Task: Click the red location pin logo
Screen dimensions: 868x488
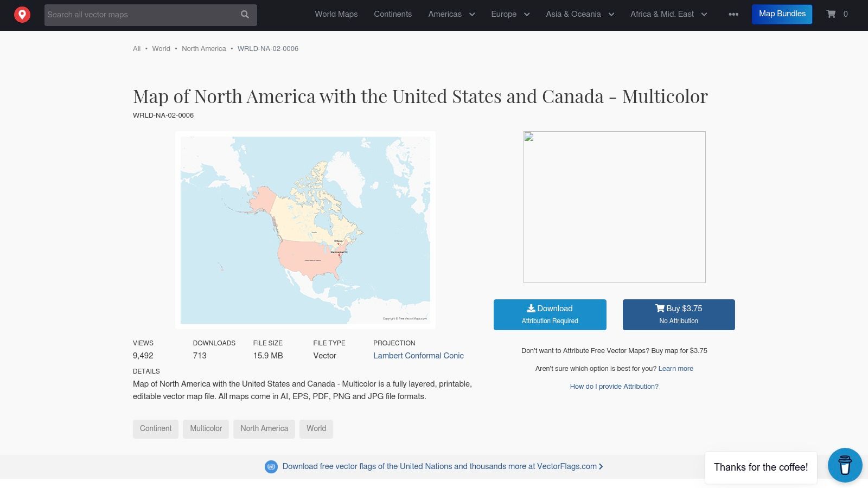Action: click(x=22, y=14)
